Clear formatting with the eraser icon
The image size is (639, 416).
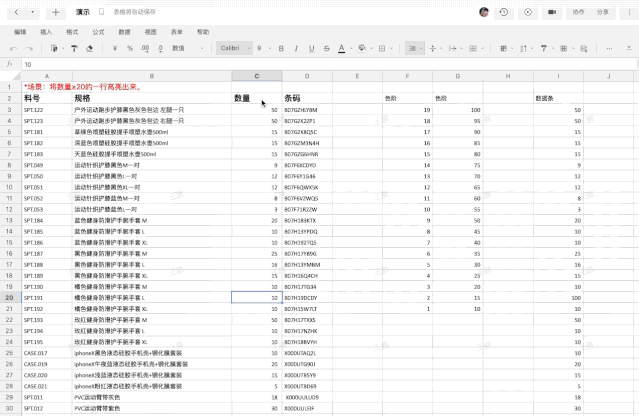pyautogui.click(x=90, y=48)
